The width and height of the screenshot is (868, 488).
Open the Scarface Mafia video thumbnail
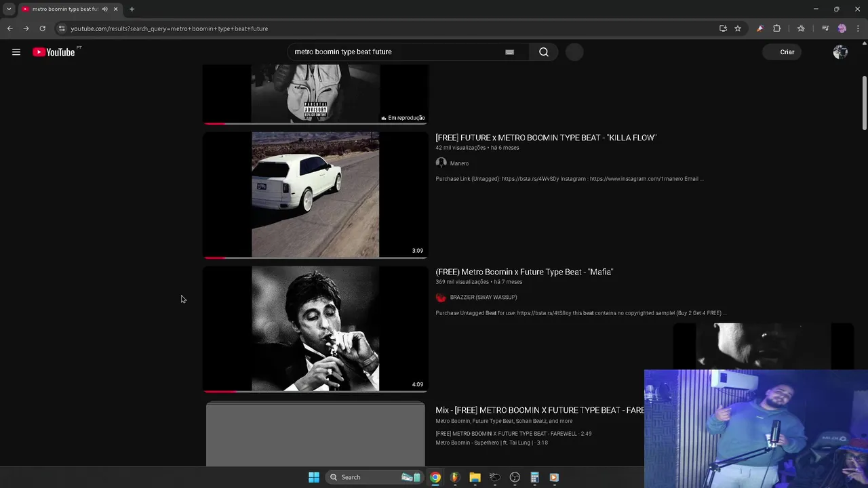coord(315,329)
